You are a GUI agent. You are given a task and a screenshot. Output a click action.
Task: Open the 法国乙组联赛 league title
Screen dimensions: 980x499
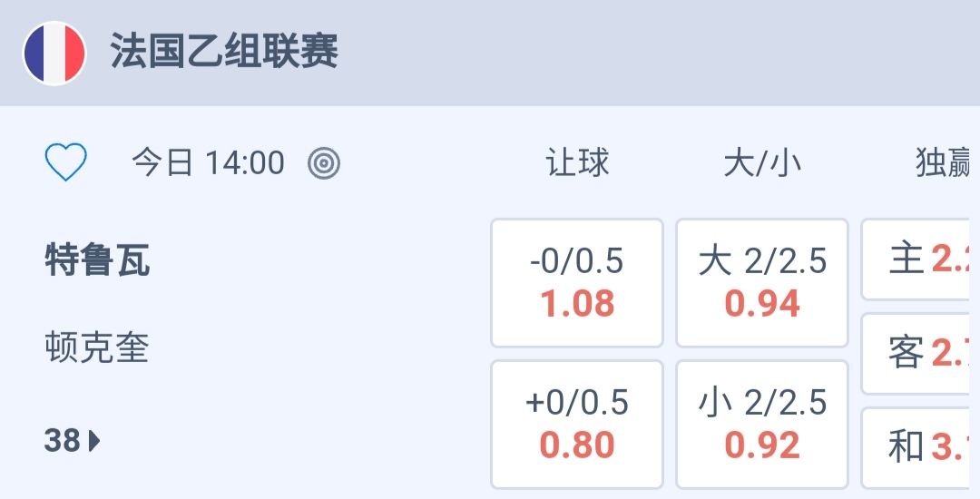[x=224, y=52]
